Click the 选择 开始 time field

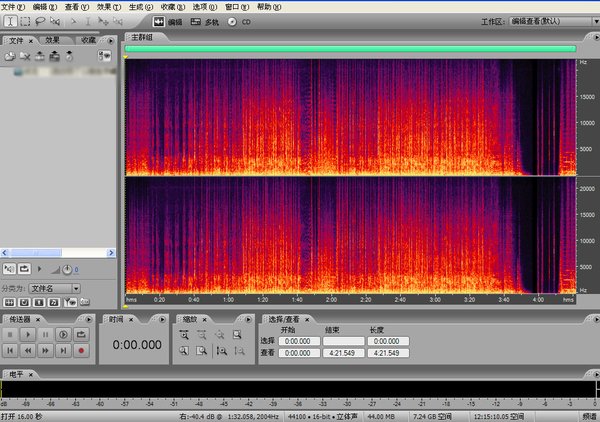tap(299, 341)
